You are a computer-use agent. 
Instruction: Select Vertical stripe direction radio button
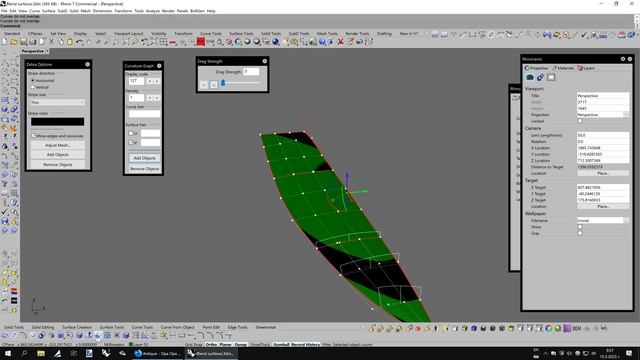[x=33, y=87]
